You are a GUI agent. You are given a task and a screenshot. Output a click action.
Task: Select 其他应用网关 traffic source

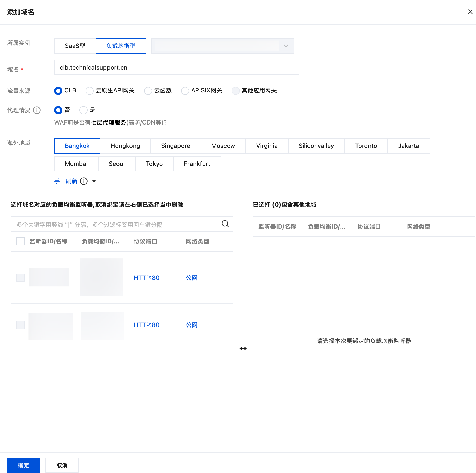(236, 91)
